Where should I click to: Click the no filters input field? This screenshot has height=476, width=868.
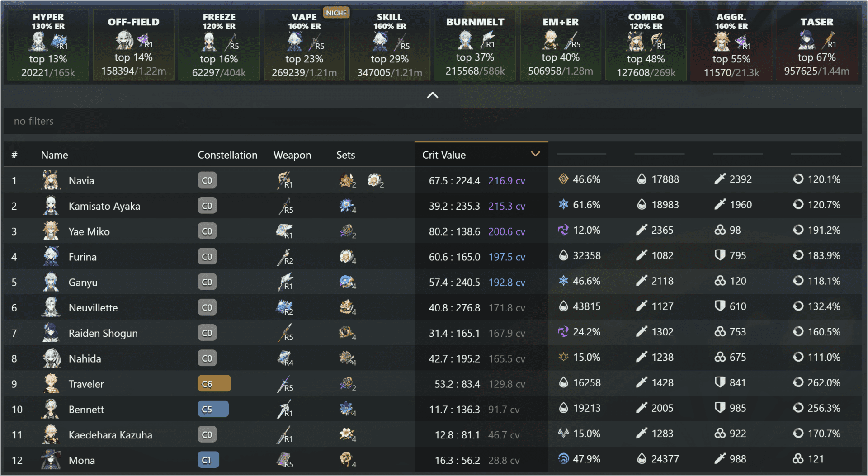tap(433, 121)
